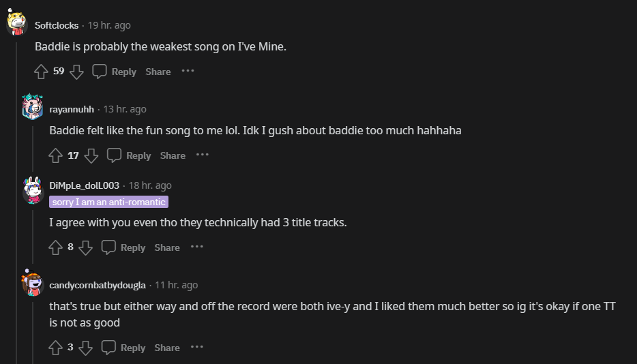This screenshot has height=364, width=637.
Task: Click the rayannuhh avatar image
Action: coord(33,108)
